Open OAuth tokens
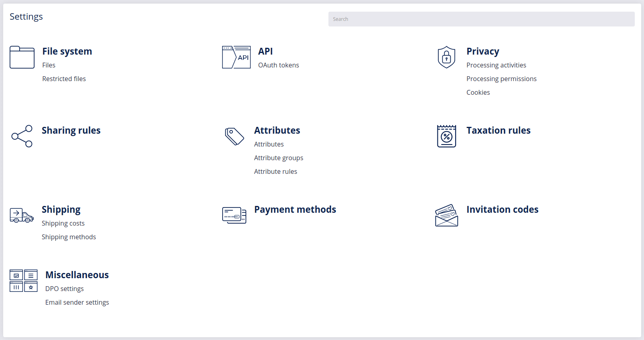Screen dimensions: 644x340 coord(279,65)
